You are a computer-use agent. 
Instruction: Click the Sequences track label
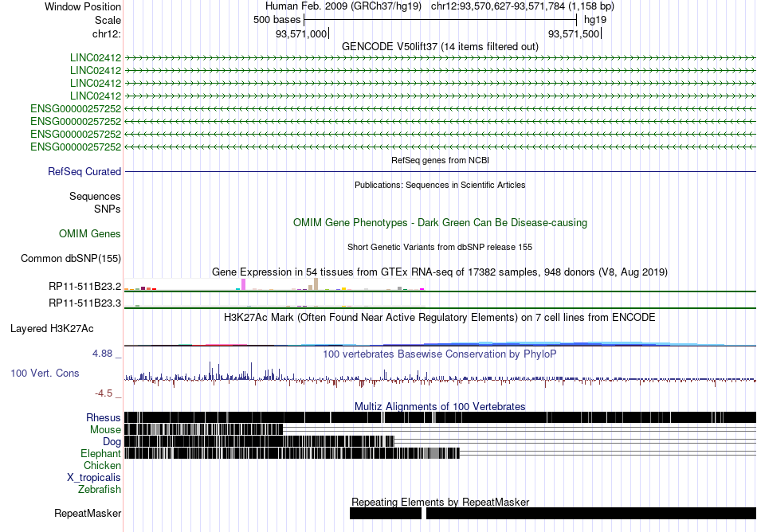coord(95,196)
